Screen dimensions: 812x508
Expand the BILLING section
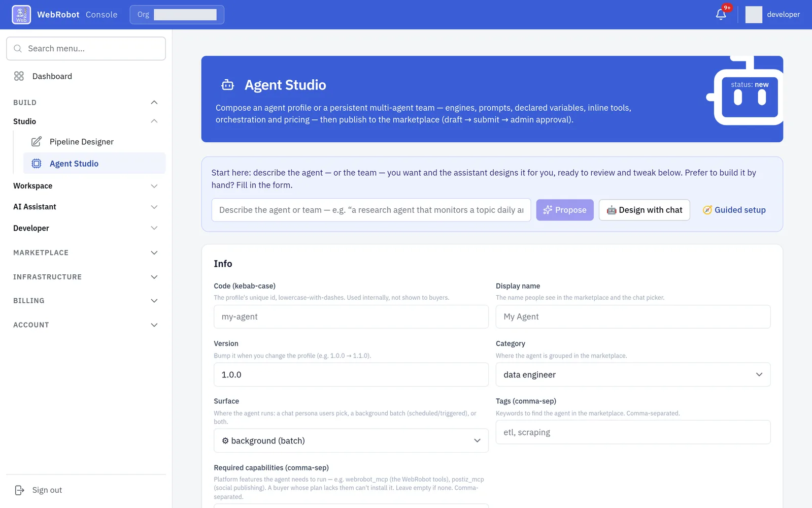[154, 301]
